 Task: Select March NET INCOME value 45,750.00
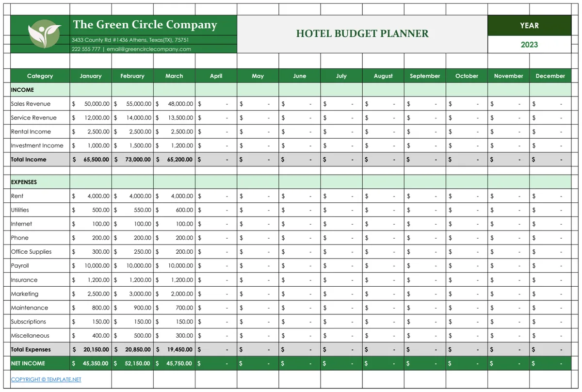[x=174, y=363]
